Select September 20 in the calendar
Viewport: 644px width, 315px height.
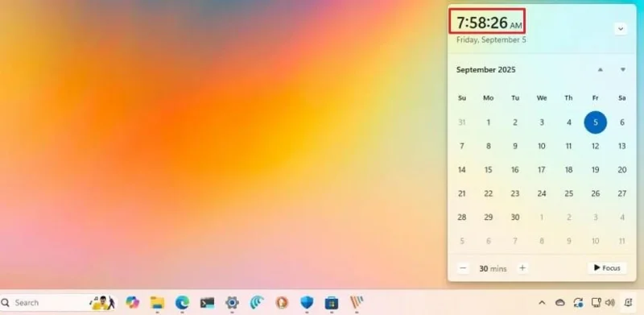coord(621,170)
